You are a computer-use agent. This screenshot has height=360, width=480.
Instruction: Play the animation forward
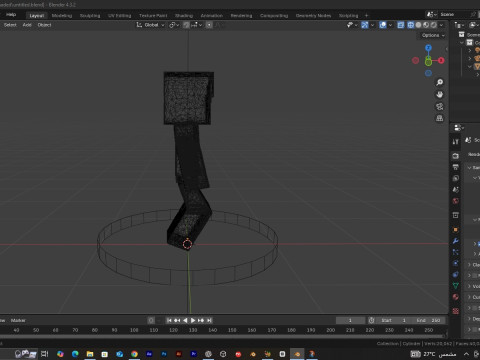193,320
